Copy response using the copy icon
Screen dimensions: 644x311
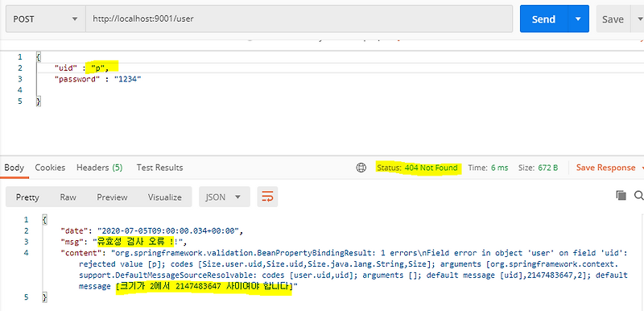pyautogui.click(x=621, y=195)
